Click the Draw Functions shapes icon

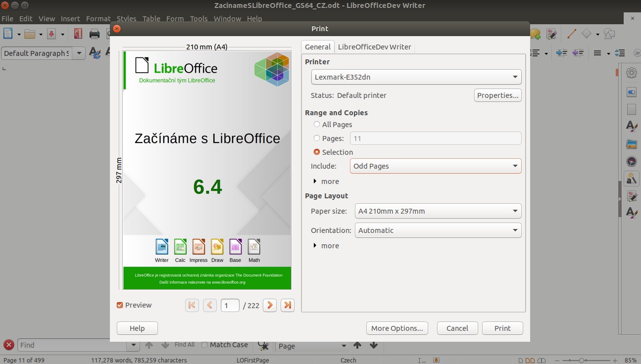pyautogui.click(x=610, y=34)
